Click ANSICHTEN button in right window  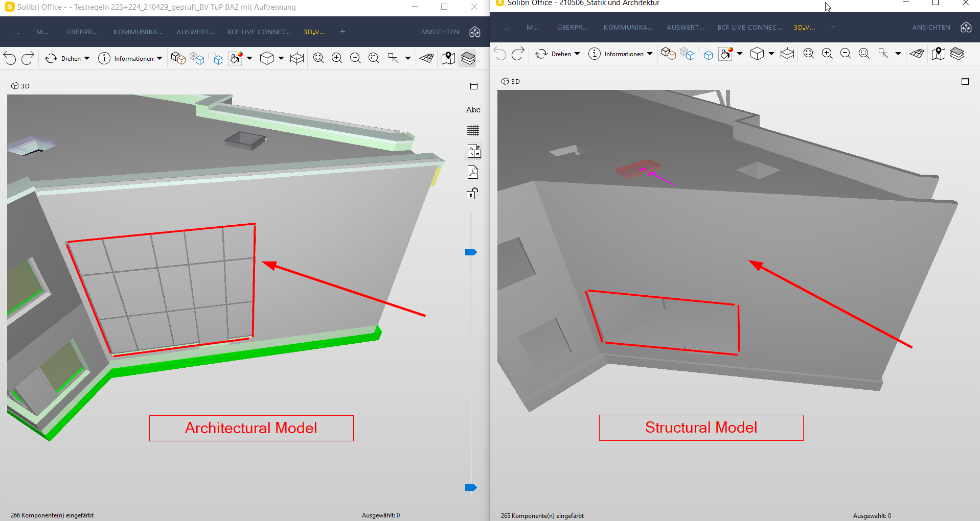click(931, 27)
